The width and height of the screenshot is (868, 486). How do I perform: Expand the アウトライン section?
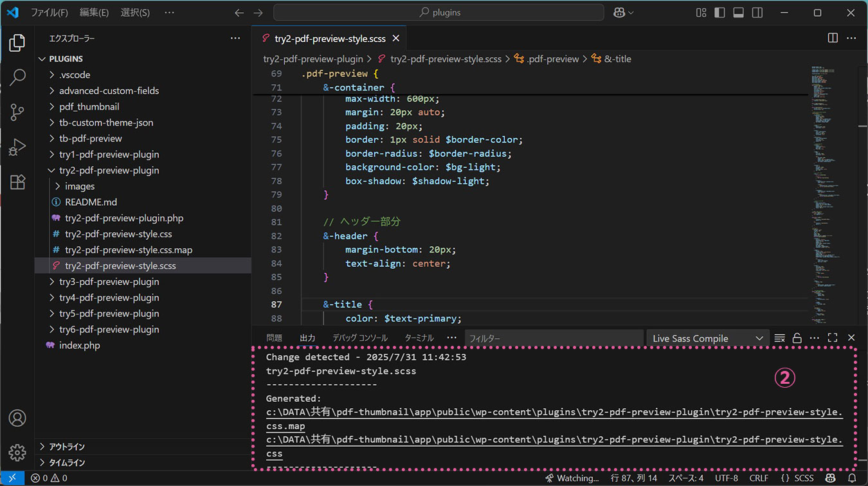pos(143,447)
